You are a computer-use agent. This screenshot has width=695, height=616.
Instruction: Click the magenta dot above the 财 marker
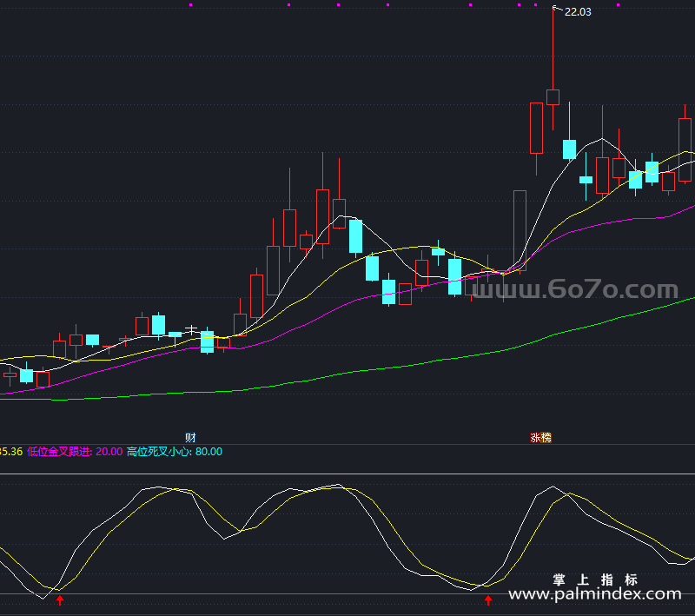[x=190, y=5]
